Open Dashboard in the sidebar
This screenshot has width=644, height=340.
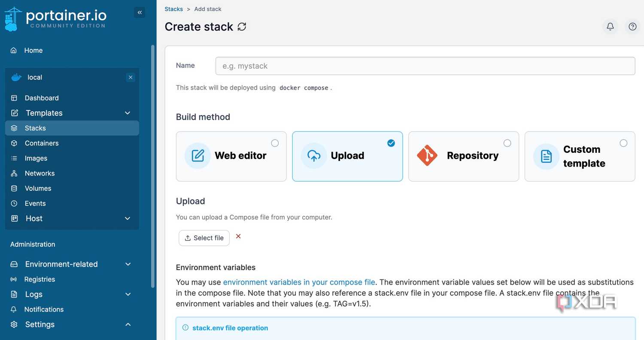coord(72,98)
